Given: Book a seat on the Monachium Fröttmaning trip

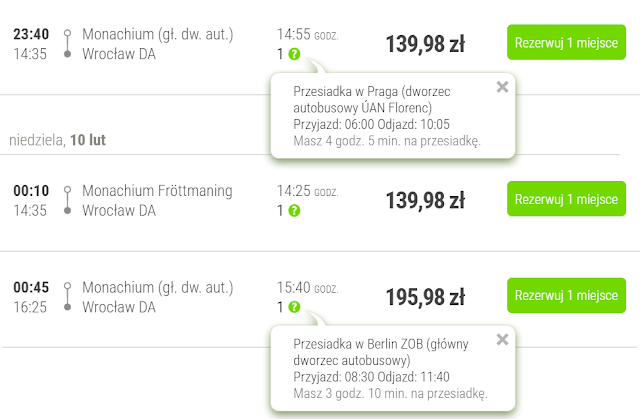Looking at the screenshot, I should pyautogui.click(x=566, y=200).
